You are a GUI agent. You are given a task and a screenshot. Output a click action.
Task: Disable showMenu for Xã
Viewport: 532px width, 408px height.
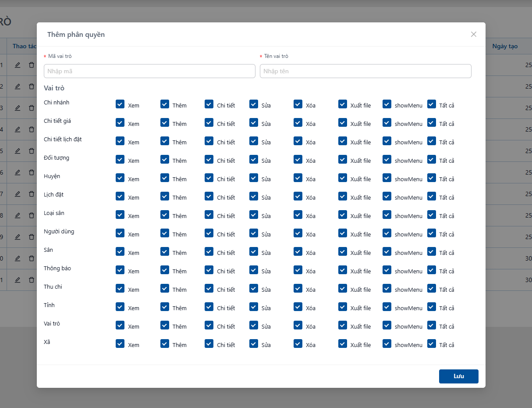tap(387, 344)
